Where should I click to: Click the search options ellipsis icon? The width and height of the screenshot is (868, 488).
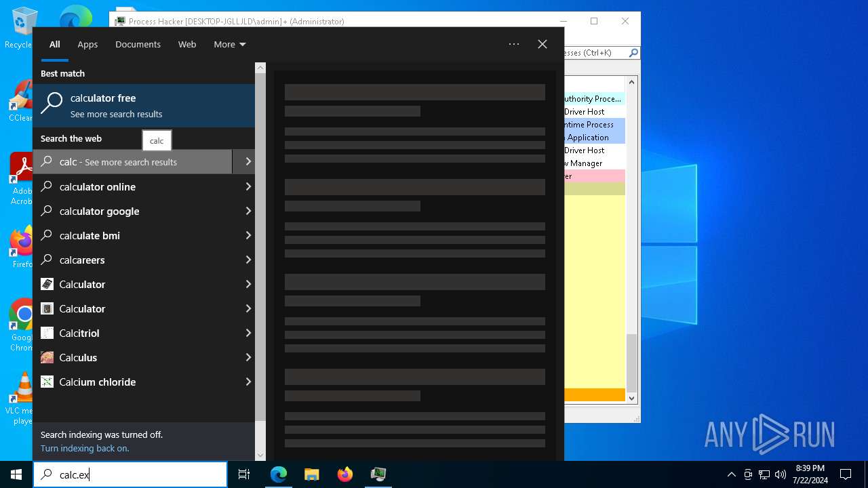click(514, 44)
